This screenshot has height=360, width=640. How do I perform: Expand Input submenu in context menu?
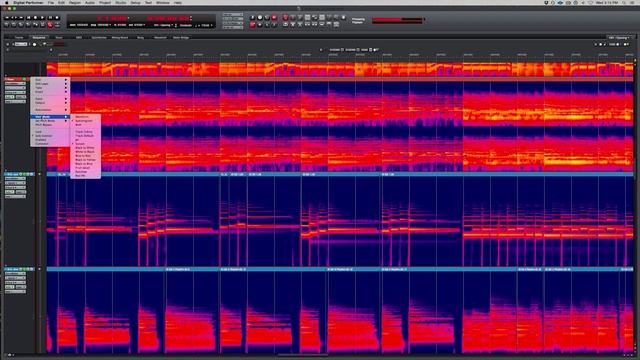[x=50, y=99]
